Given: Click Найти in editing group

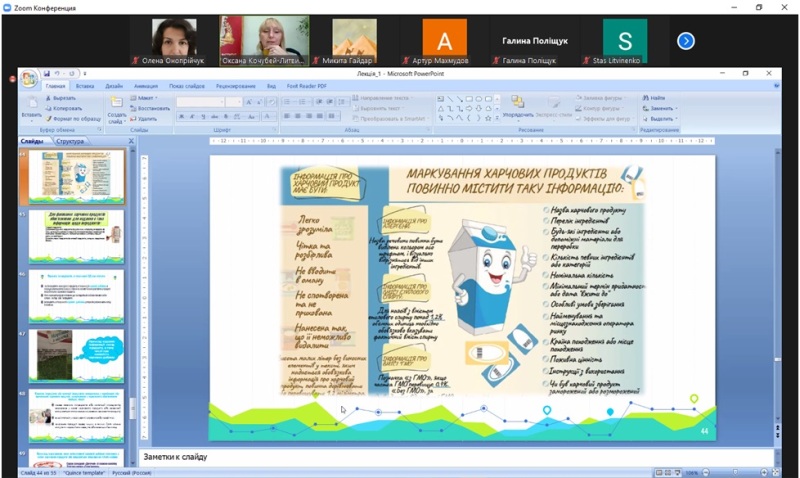Looking at the screenshot, I should 656,98.
